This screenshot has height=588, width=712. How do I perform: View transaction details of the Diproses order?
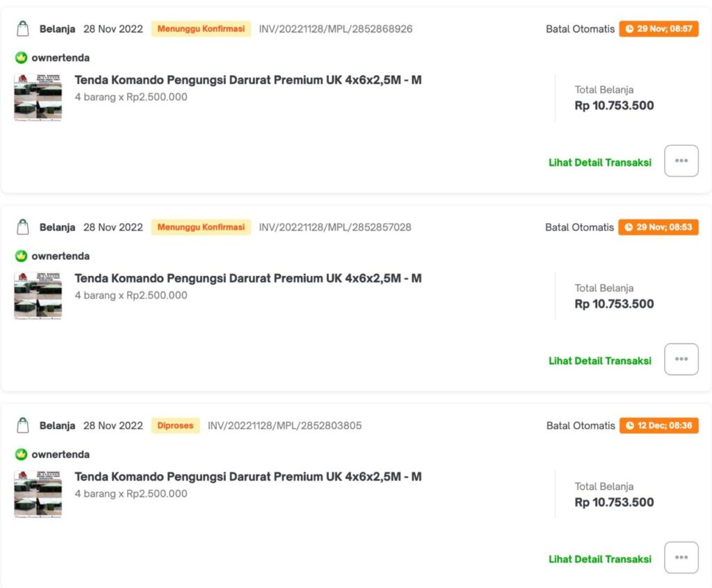(x=599, y=559)
